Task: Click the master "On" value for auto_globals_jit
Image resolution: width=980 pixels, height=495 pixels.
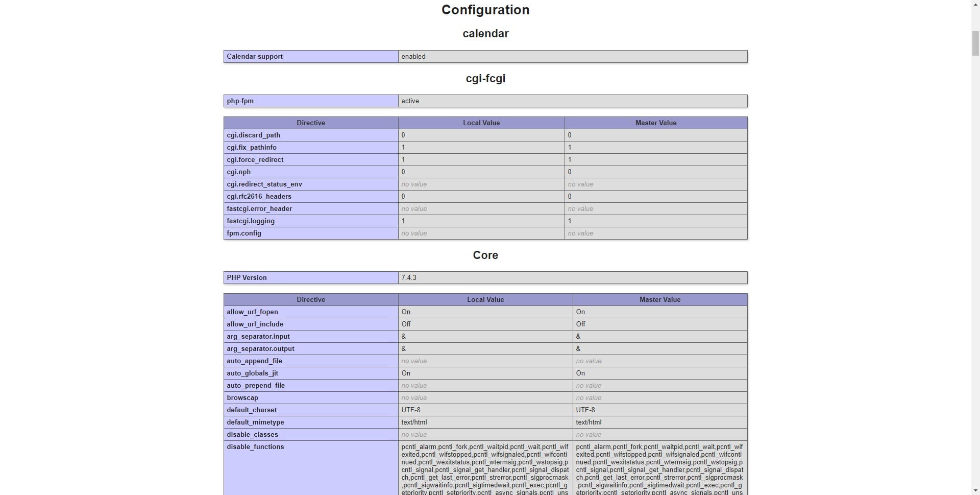Action: 580,373
